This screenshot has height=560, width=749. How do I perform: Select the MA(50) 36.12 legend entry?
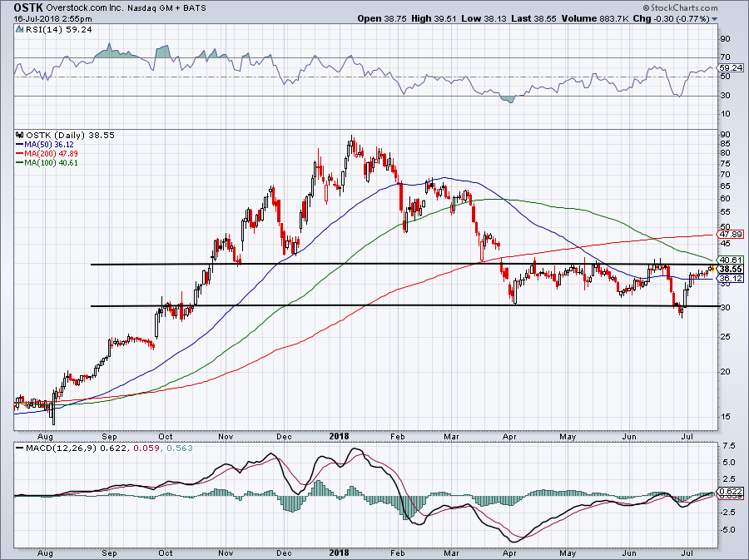point(49,145)
